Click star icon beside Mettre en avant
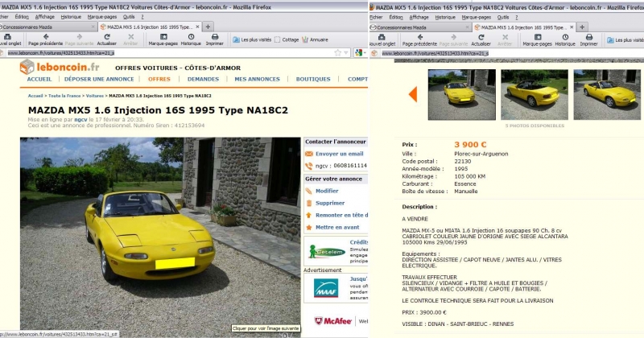Image resolution: width=644 pixels, height=338 pixels. 309,227
